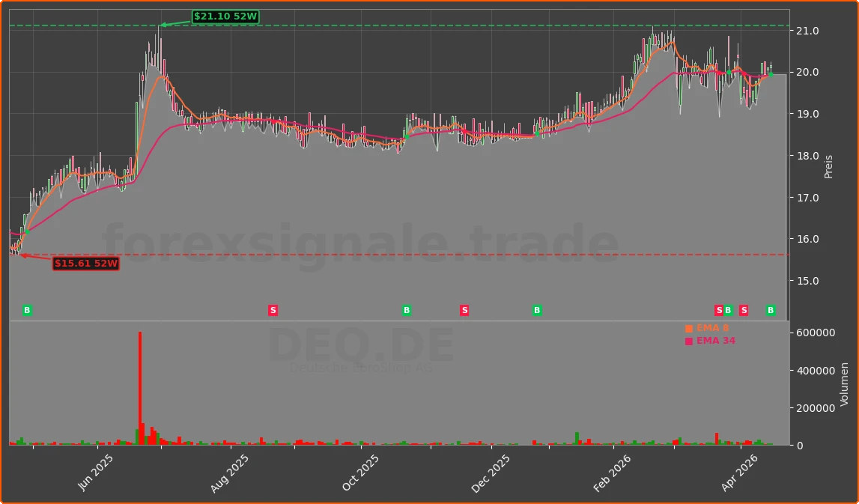Click the pink EMA 34 color swatch

point(688,340)
